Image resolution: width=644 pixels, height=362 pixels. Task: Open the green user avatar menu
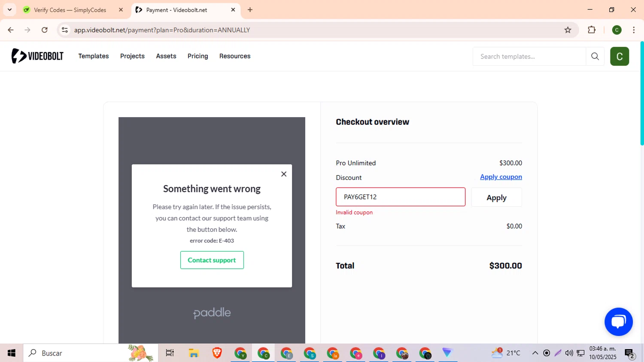tap(620, 56)
